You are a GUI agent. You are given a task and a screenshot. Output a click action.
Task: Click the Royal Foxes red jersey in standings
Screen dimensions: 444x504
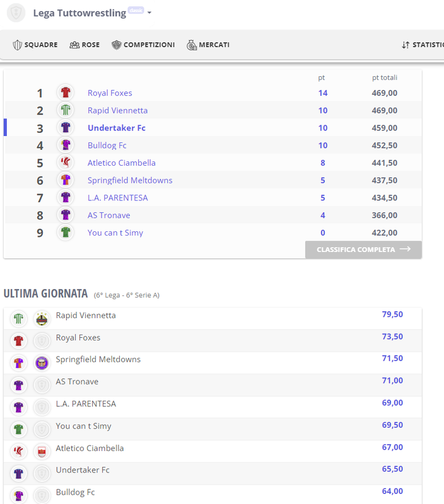(66, 93)
